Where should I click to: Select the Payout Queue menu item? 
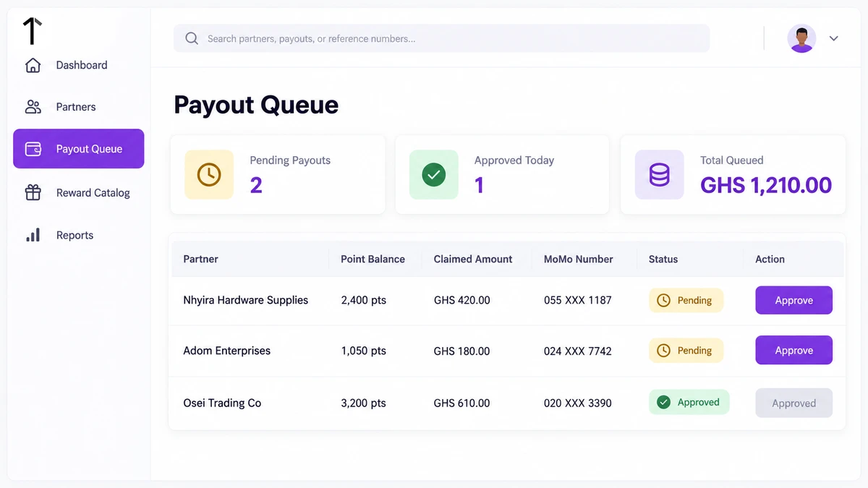coord(78,149)
